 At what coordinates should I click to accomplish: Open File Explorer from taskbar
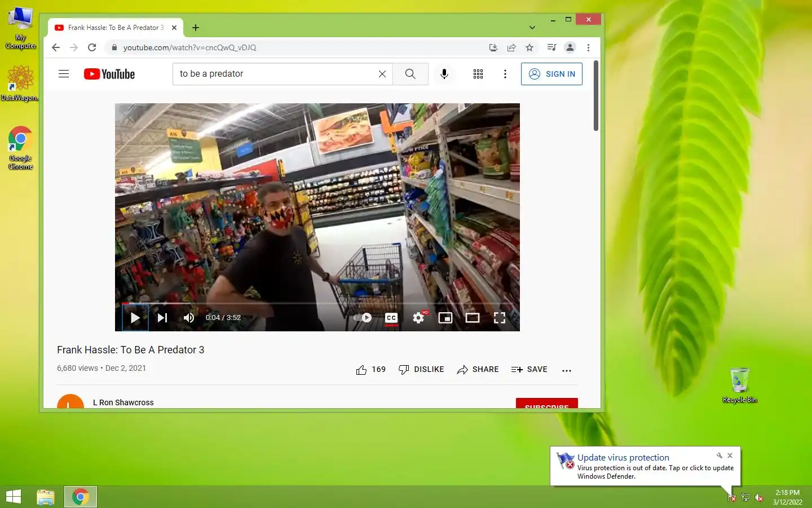point(46,497)
